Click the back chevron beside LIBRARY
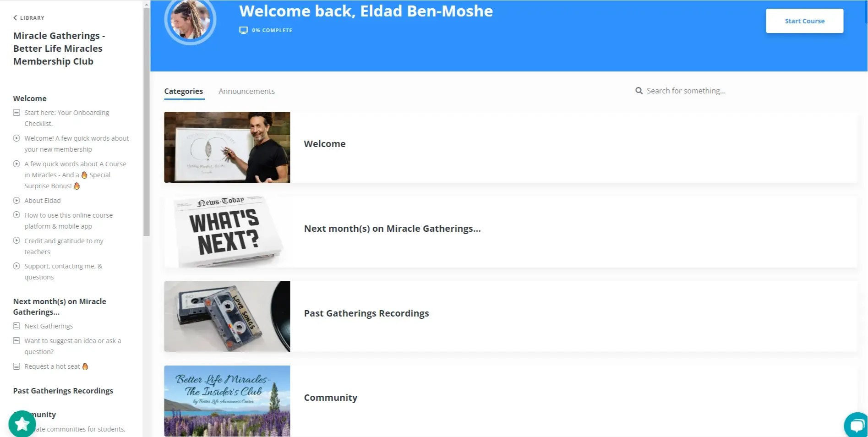 click(x=15, y=17)
